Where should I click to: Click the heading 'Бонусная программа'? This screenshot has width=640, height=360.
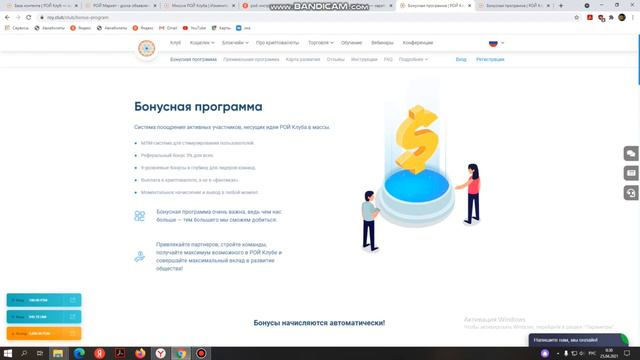click(x=198, y=107)
